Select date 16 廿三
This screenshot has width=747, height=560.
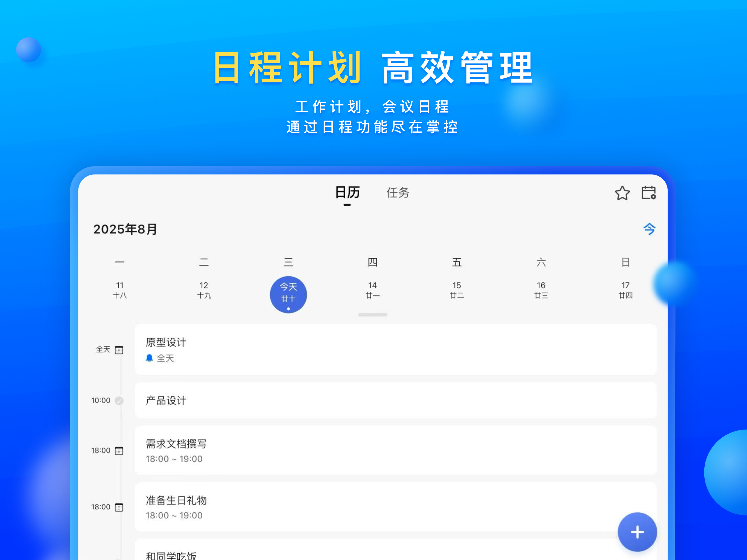pyautogui.click(x=541, y=290)
